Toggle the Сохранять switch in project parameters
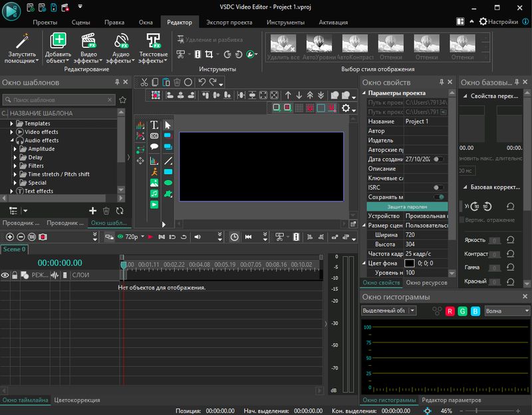The width and height of the screenshot is (532, 415). click(438, 197)
